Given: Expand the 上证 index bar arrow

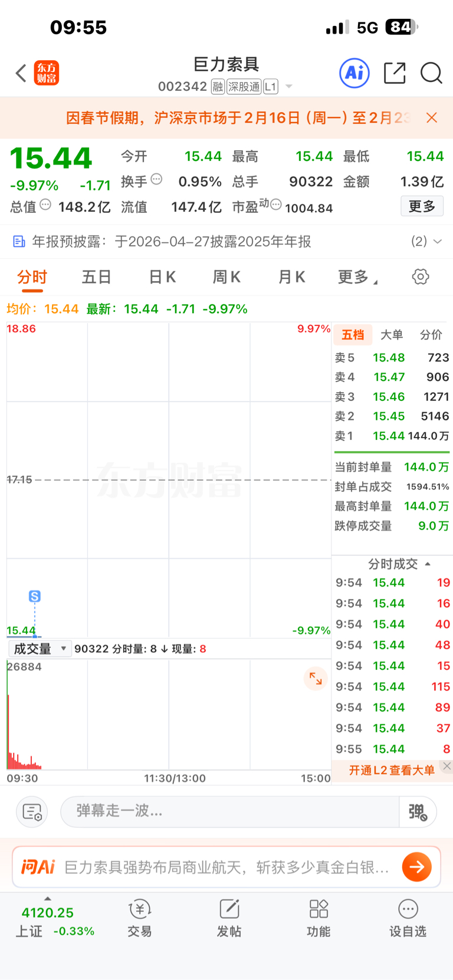Looking at the screenshot, I should (48, 899).
